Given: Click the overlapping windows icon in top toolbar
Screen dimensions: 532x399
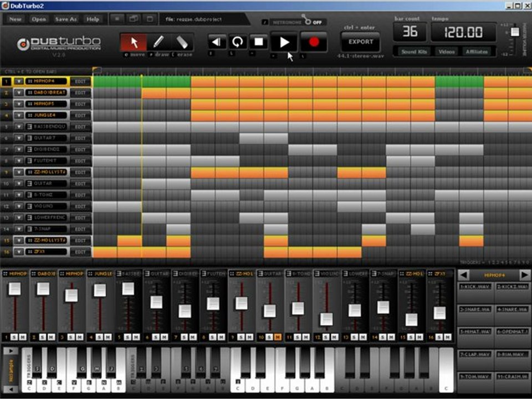Looking at the screenshot, I should (134, 19).
